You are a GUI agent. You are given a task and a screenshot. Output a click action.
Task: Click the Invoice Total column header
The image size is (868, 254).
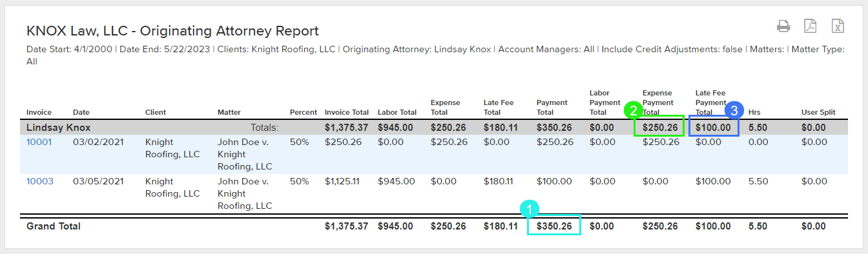tap(347, 112)
